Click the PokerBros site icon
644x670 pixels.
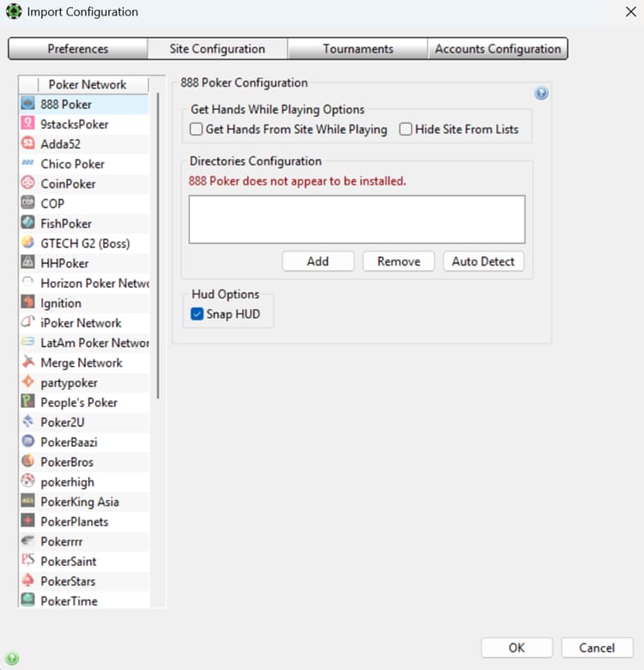[27, 461]
